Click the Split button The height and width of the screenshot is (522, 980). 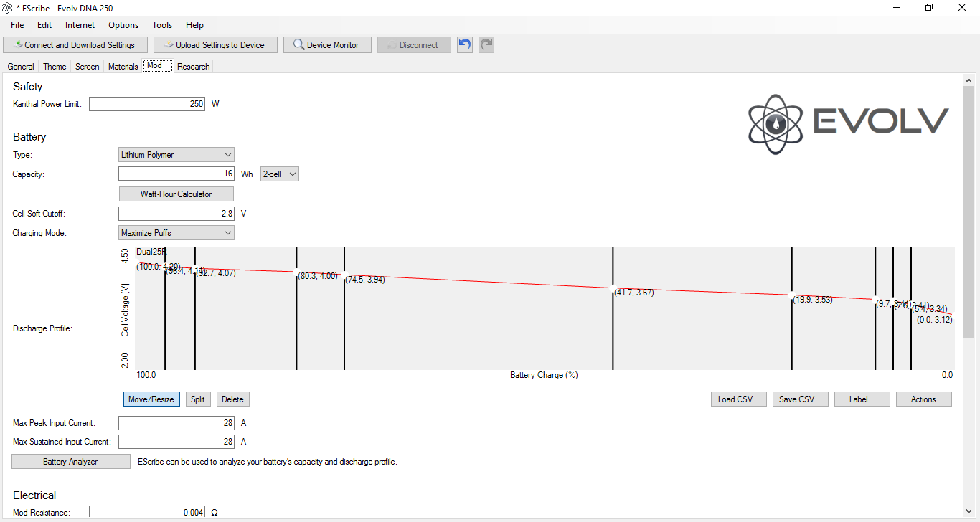coord(197,399)
